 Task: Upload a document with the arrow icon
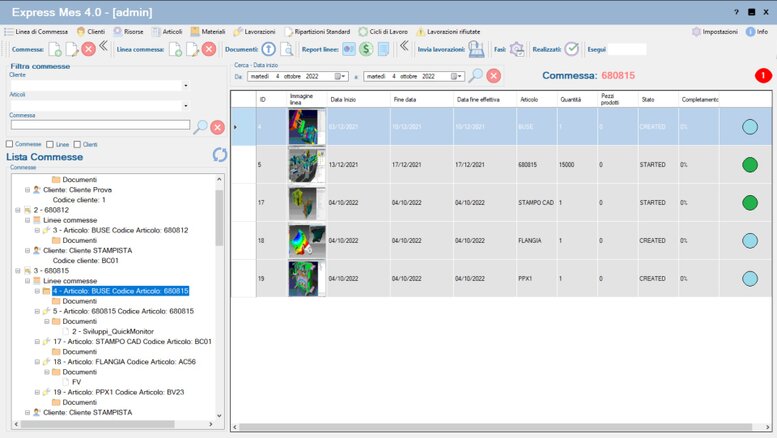pyautogui.click(x=268, y=49)
